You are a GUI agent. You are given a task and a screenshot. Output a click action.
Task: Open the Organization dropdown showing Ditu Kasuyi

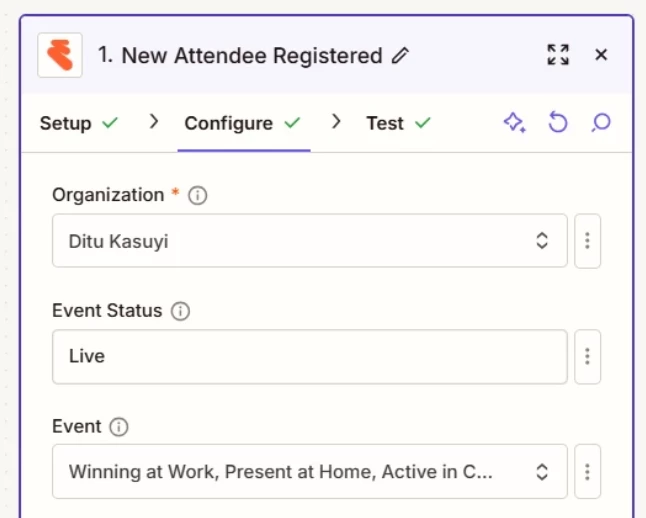coord(309,240)
